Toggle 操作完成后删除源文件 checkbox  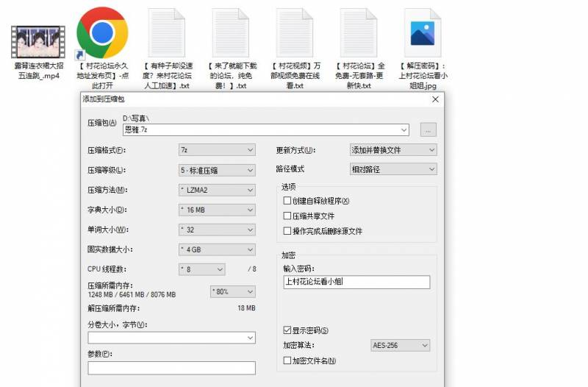[x=287, y=231]
